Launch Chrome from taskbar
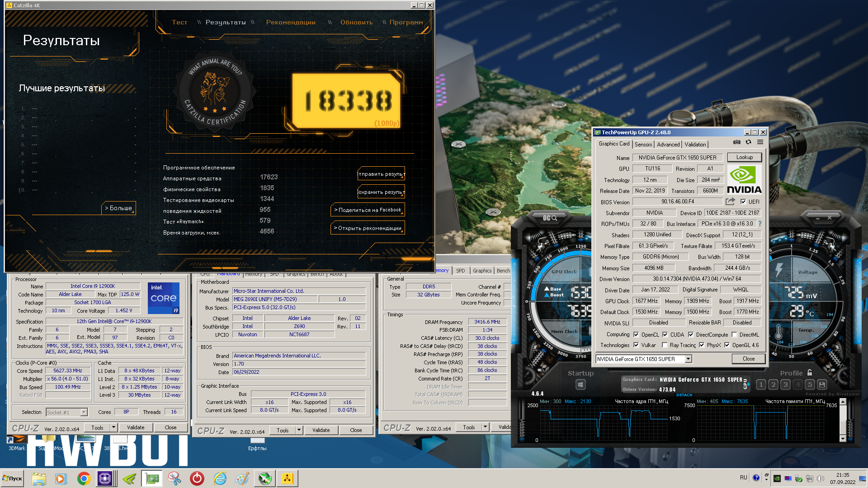This screenshot has width=868, height=488. click(x=84, y=479)
